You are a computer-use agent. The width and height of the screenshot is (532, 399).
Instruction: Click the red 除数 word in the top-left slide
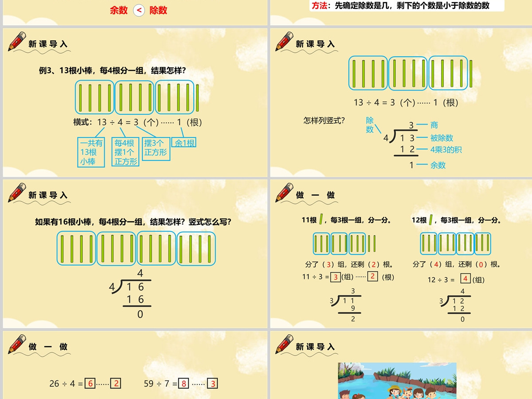158,10
